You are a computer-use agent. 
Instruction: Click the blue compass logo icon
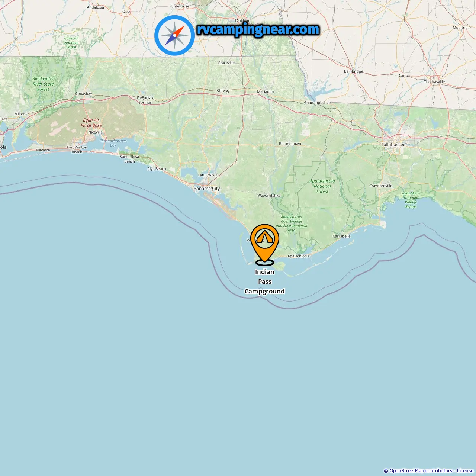[x=174, y=35]
